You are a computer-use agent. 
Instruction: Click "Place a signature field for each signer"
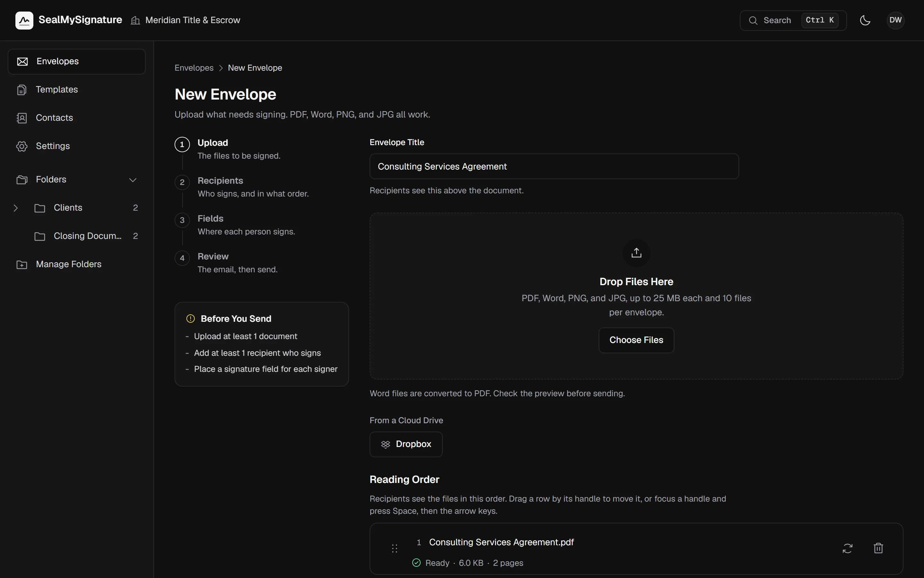(266, 369)
